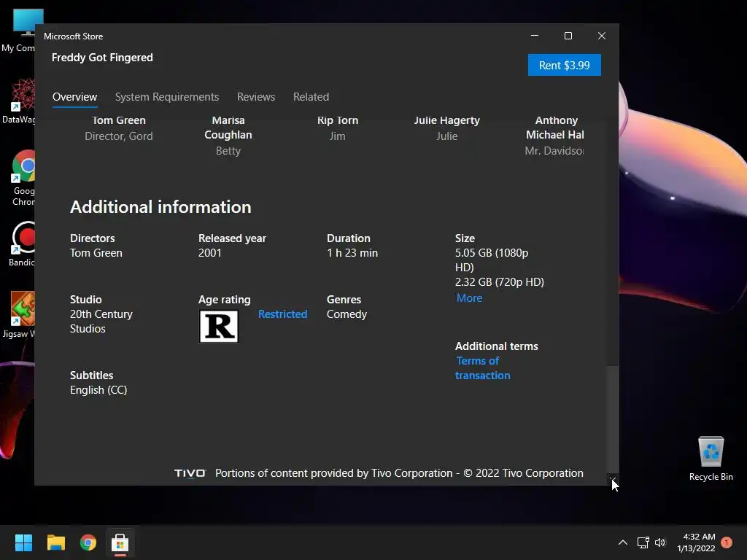
Task: Select the Recycle Bin desktop icon
Action: (x=711, y=459)
